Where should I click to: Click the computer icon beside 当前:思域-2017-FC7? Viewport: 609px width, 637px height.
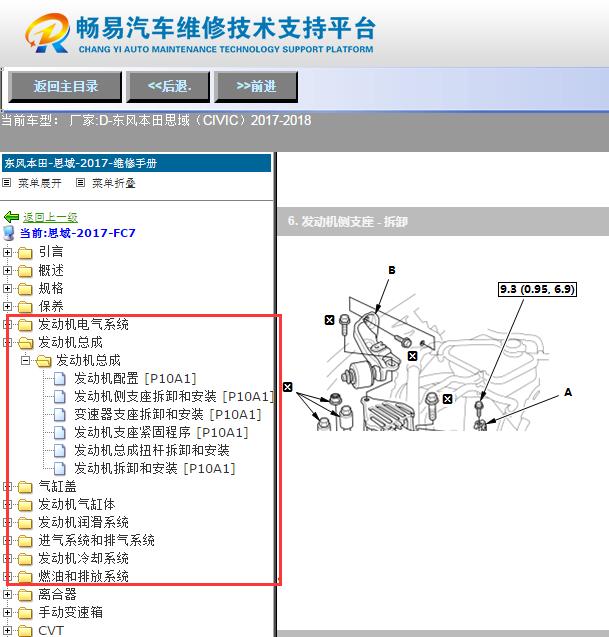[9, 234]
